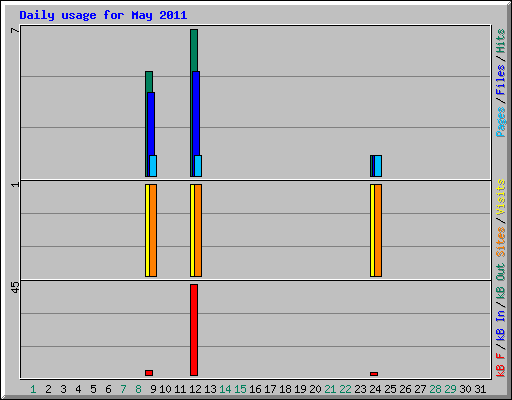This screenshot has width=512, height=400.
Task: Click day label "29" on the x-axis
Action: click(x=450, y=389)
